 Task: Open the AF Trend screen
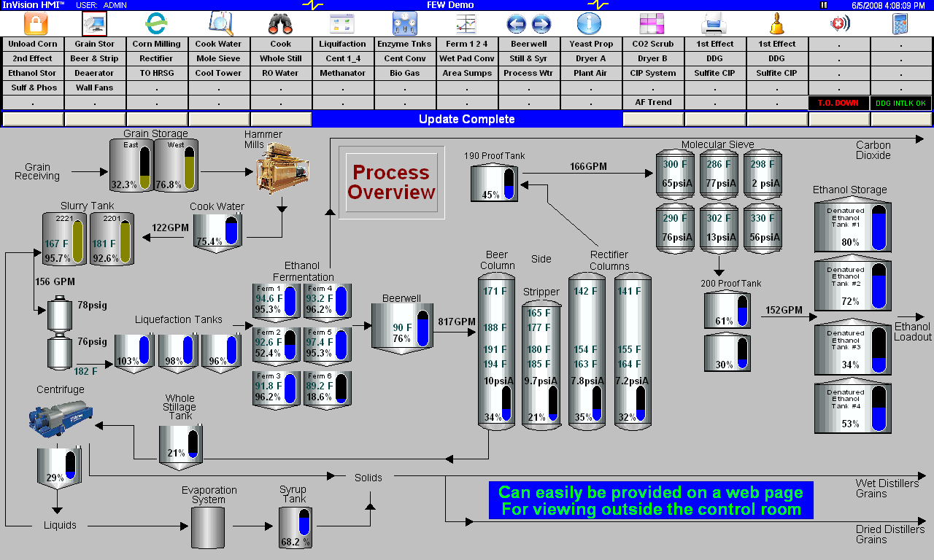tap(653, 102)
